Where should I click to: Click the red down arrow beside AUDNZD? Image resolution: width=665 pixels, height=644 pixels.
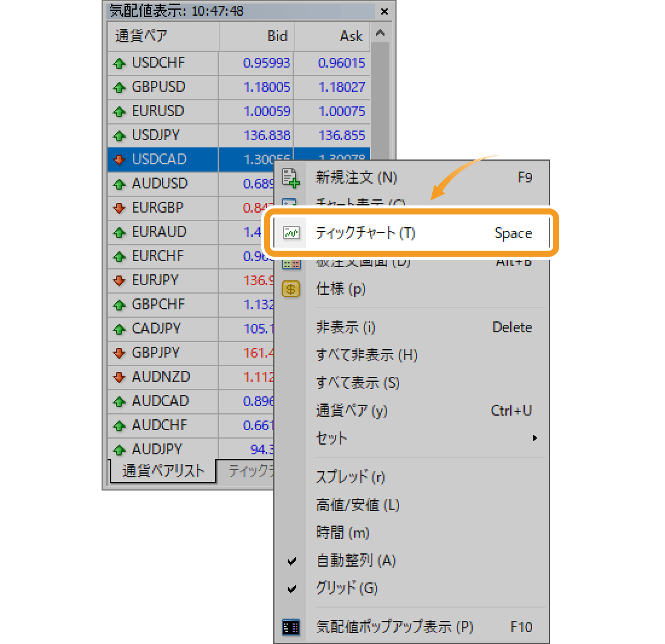pos(120,377)
